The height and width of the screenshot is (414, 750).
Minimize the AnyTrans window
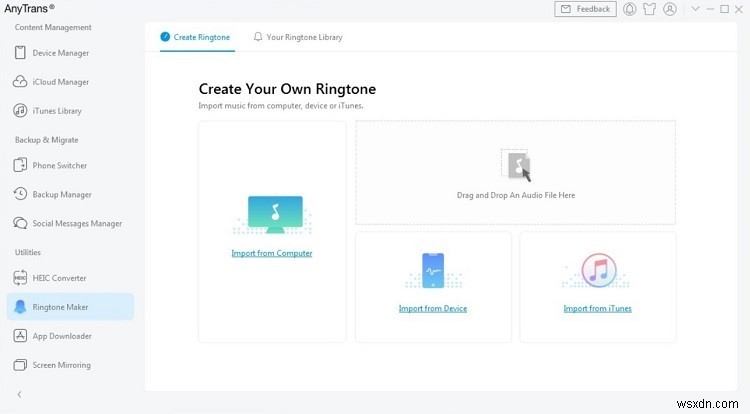pyautogui.click(x=710, y=9)
